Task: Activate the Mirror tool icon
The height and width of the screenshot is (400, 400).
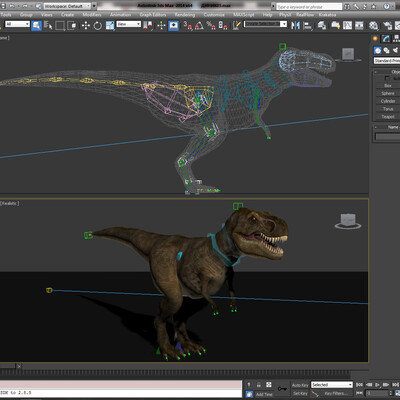Action: pyautogui.click(x=295, y=25)
